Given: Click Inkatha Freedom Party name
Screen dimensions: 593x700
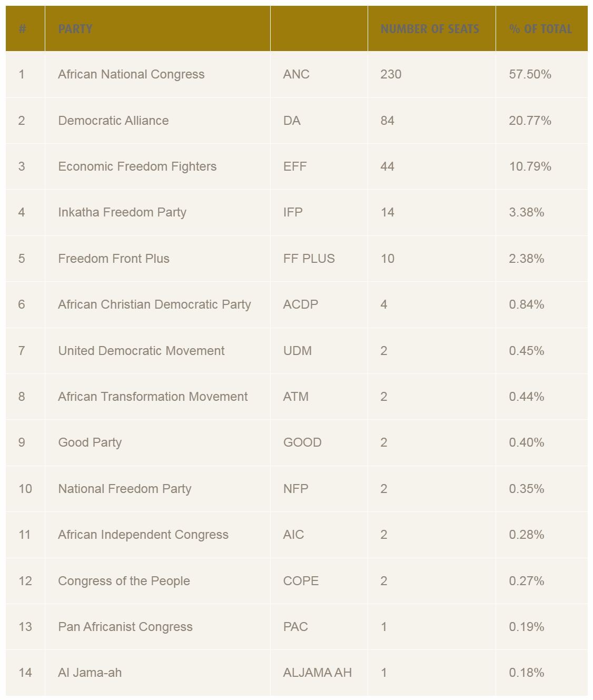Looking at the screenshot, I should [x=122, y=212].
